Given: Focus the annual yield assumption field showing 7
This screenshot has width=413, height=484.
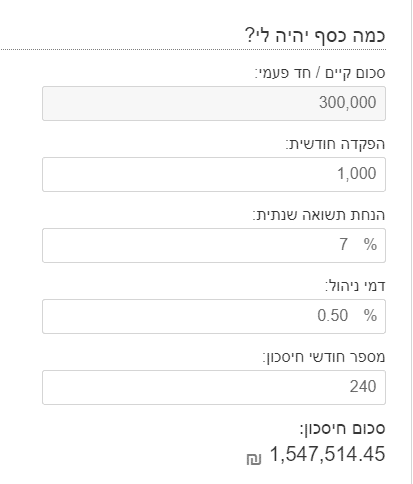Looking at the screenshot, I should (x=214, y=245).
